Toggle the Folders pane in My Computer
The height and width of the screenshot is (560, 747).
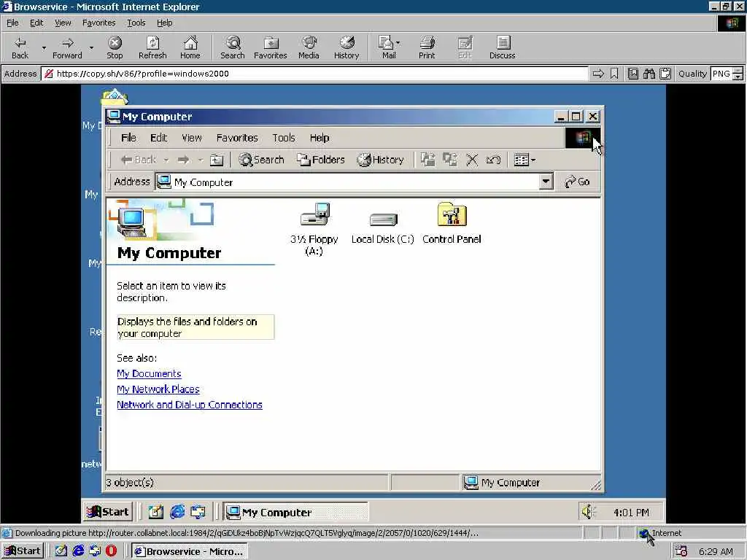coord(321,160)
